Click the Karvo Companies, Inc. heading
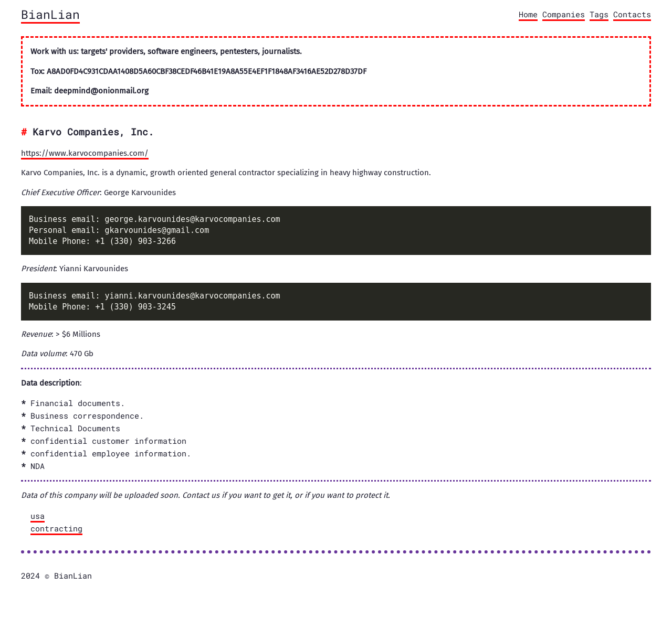The image size is (672, 629). point(93,132)
